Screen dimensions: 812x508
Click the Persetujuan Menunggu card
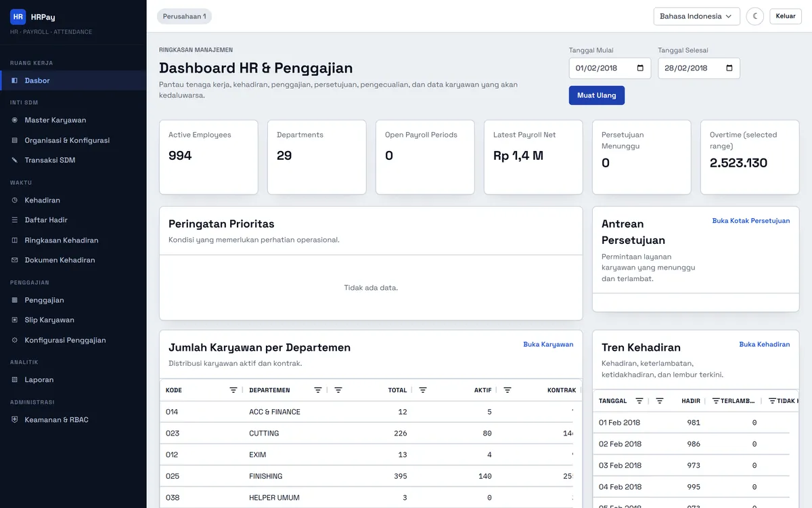(x=641, y=157)
